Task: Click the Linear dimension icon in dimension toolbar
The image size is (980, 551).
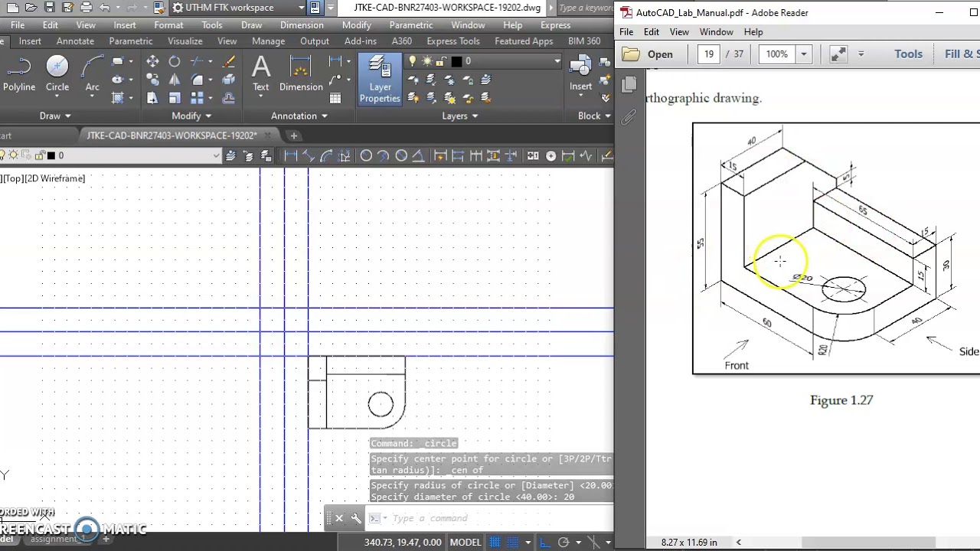Action: coord(290,156)
